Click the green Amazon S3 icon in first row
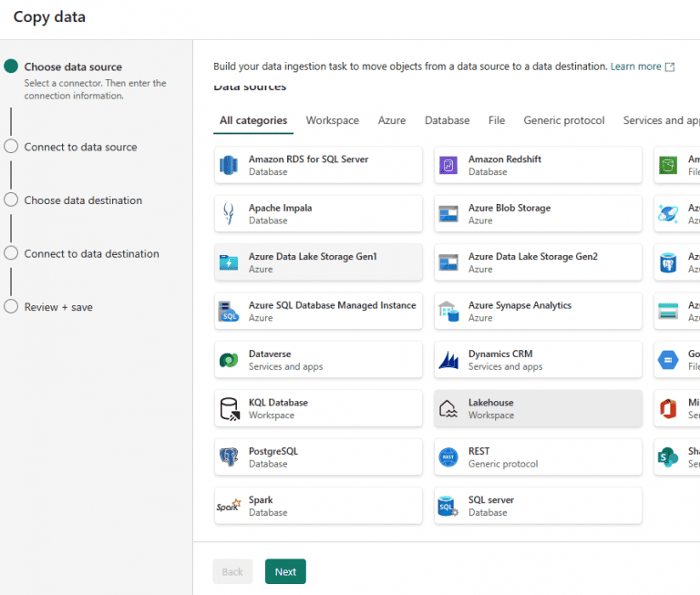 (668, 165)
